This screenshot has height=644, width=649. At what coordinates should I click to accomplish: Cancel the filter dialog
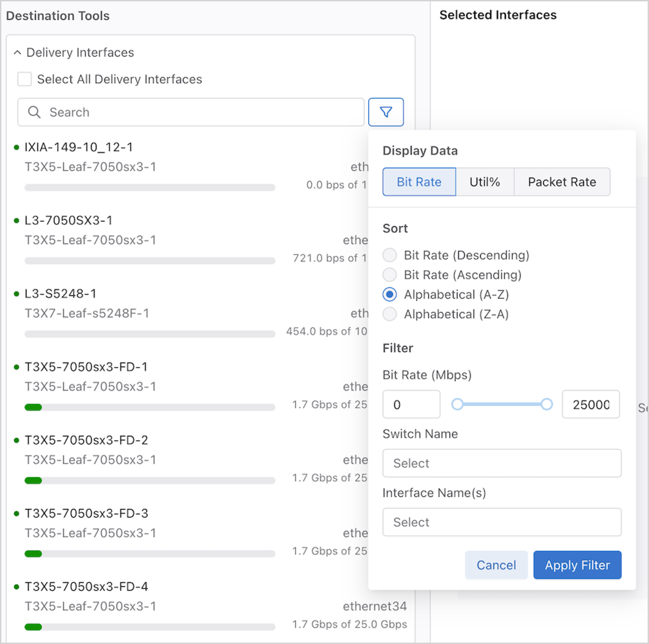pyautogui.click(x=496, y=565)
